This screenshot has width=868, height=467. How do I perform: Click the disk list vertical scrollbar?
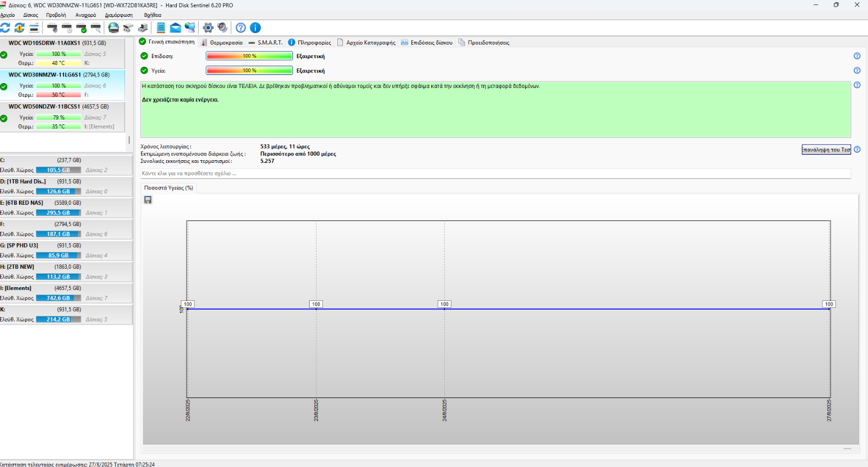(x=129, y=140)
